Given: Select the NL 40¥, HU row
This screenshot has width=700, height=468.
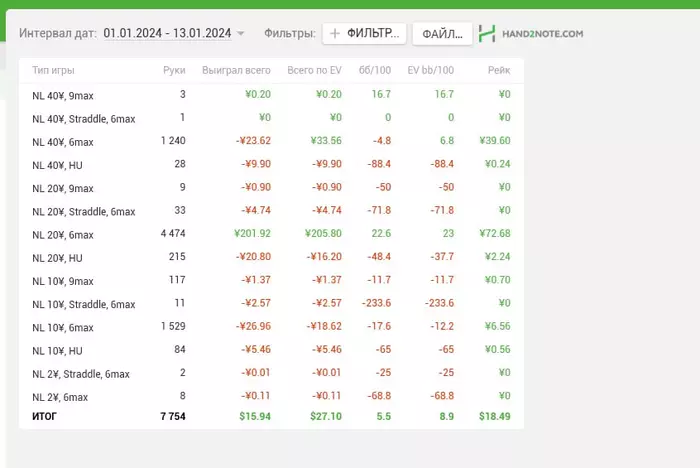Looking at the screenshot, I should click(x=271, y=164).
